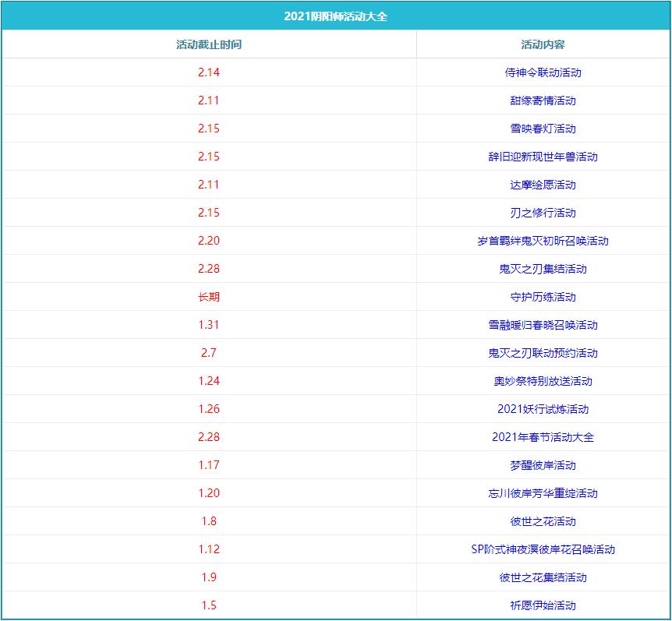Click 鬼灭之刃联动预约活动 link
Screen dimensions: 672x621
[x=543, y=353]
